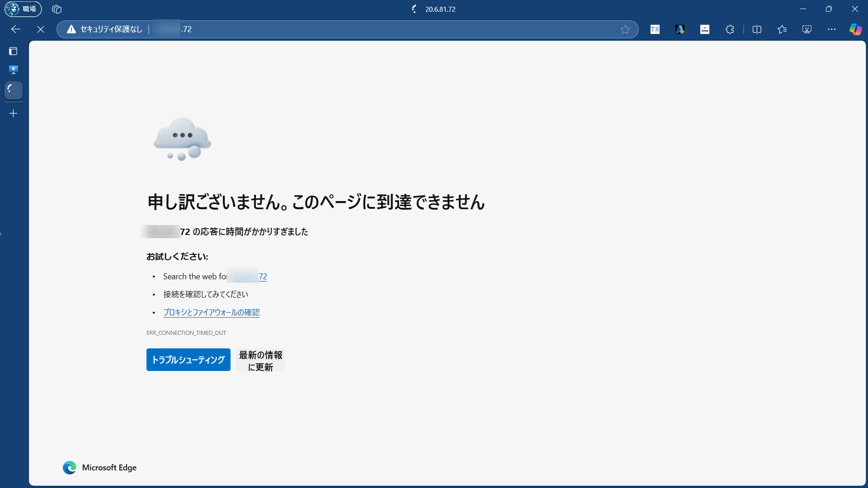Viewport: 868px width, 488px height.
Task: Add this page to favorites star
Action: 625,29
